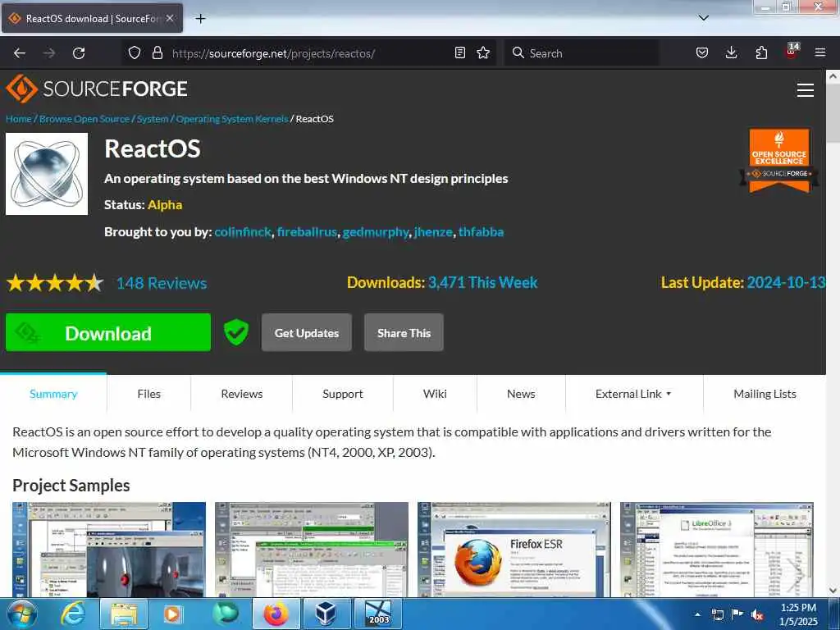Open the VirtualBox taskbar icon
The width and height of the screenshot is (840, 630).
point(326,614)
